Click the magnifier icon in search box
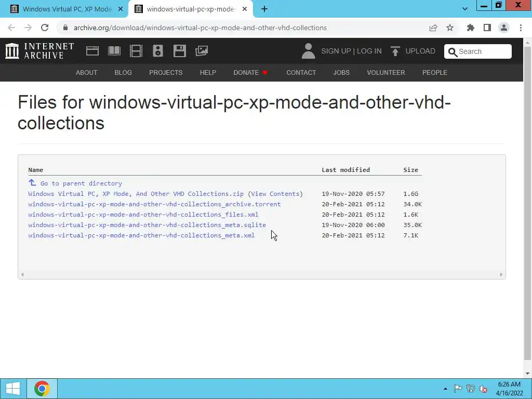This screenshot has height=399, width=532. tap(453, 52)
